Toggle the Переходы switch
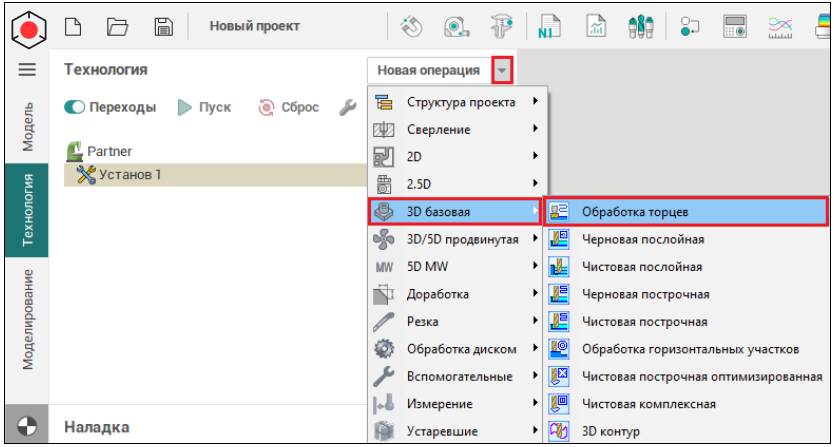The width and height of the screenshot is (834, 447). [x=75, y=108]
